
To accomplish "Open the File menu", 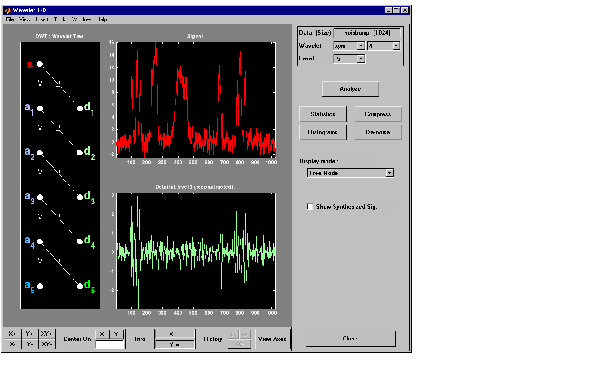I will pyautogui.click(x=10, y=19).
